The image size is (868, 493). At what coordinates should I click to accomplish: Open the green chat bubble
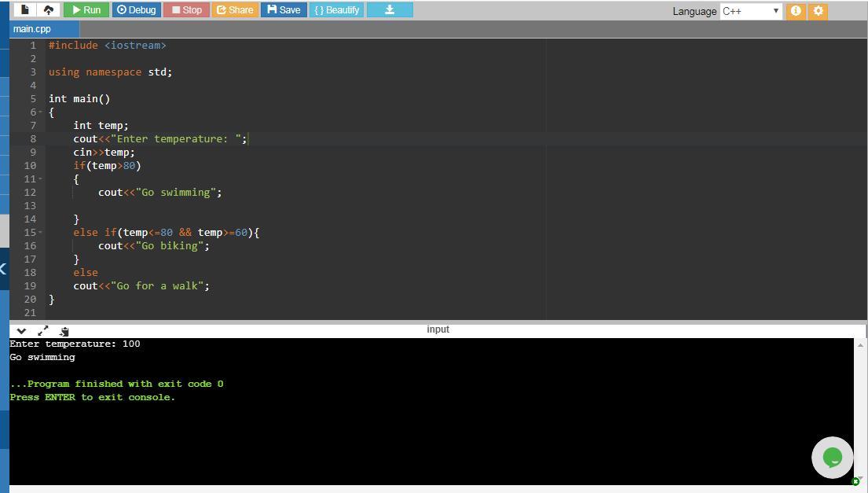coord(832,457)
